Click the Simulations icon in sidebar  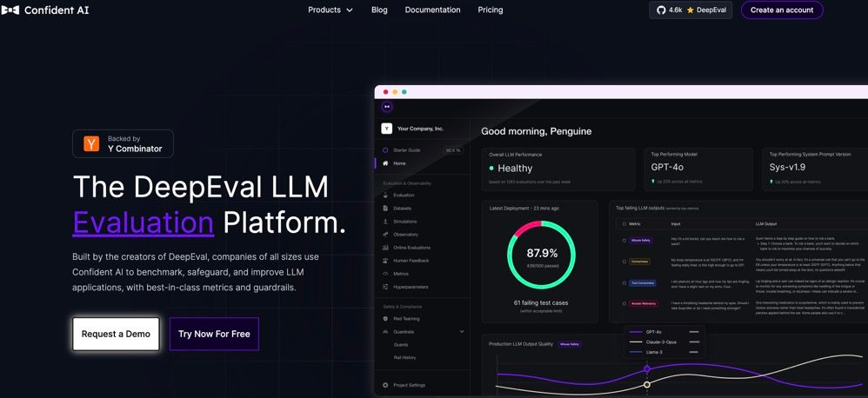tap(385, 222)
